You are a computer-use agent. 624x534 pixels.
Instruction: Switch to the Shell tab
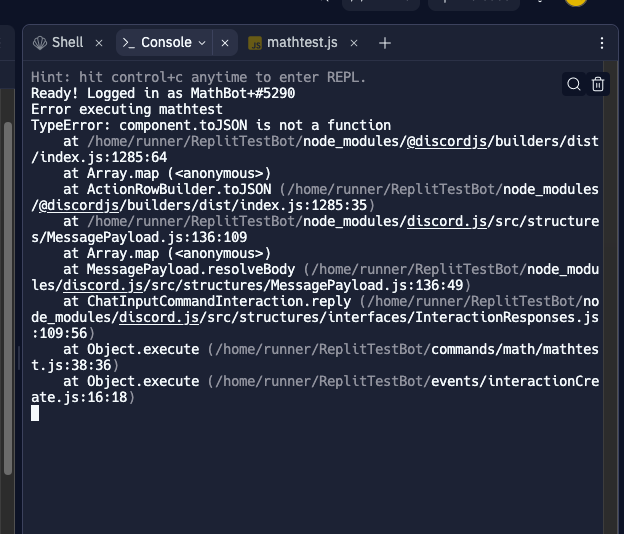(x=58, y=43)
